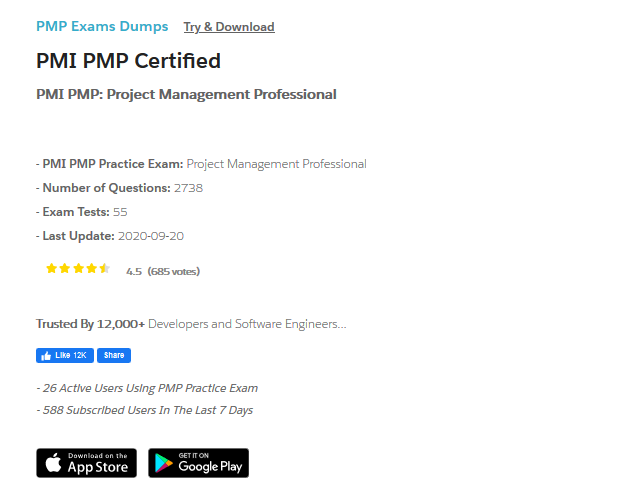This screenshot has width=633, height=500.
Task: Click the Exam Tests value 55
Action: coord(120,212)
